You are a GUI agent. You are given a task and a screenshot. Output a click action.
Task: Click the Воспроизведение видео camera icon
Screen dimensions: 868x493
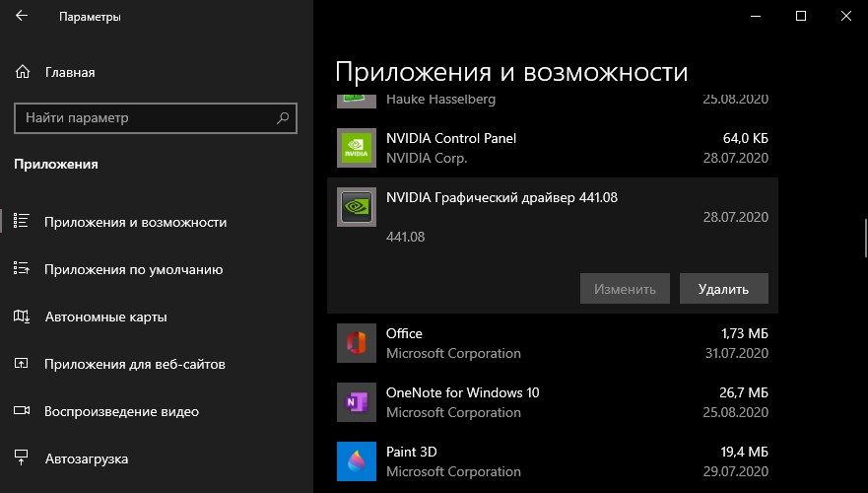point(22,411)
